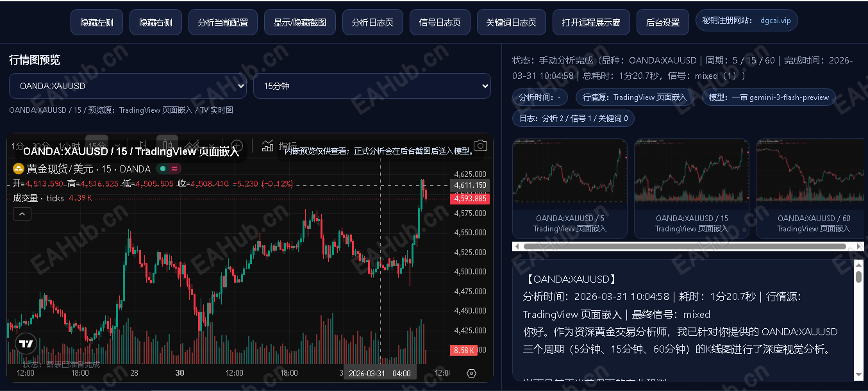Click the 日志: 分析 2 / 信号 1 chip

pos(573,119)
